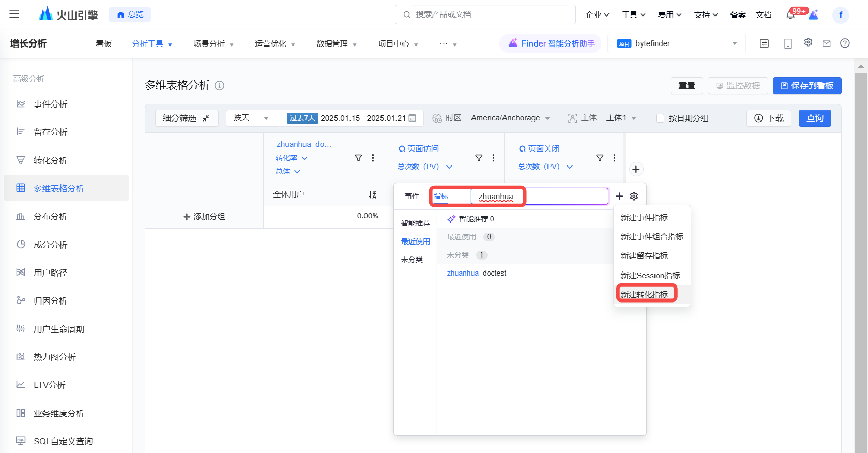Switch to the 指标 tab in popup
Image resolution: width=868 pixels, height=453 pixels.
click(441, 196)
